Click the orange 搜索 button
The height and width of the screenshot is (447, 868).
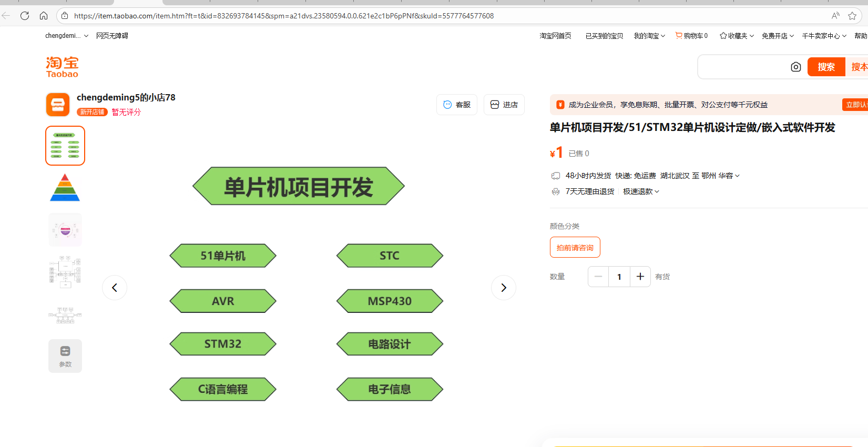pyautogui.click(x=826, y=67)
